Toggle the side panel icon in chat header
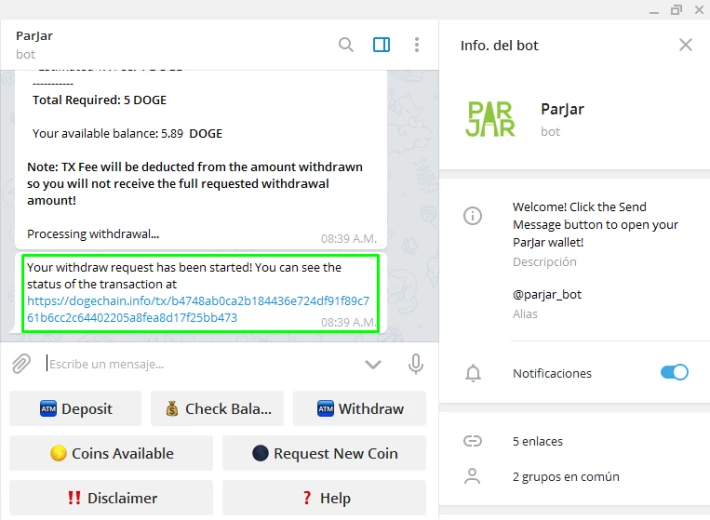 pos(381,44)
